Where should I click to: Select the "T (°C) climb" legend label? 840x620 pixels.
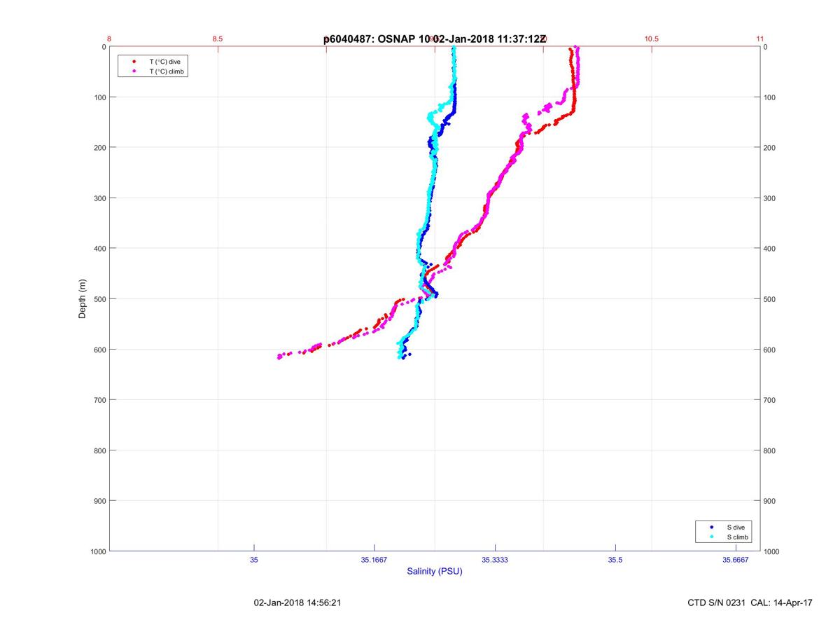pos(167,71)
